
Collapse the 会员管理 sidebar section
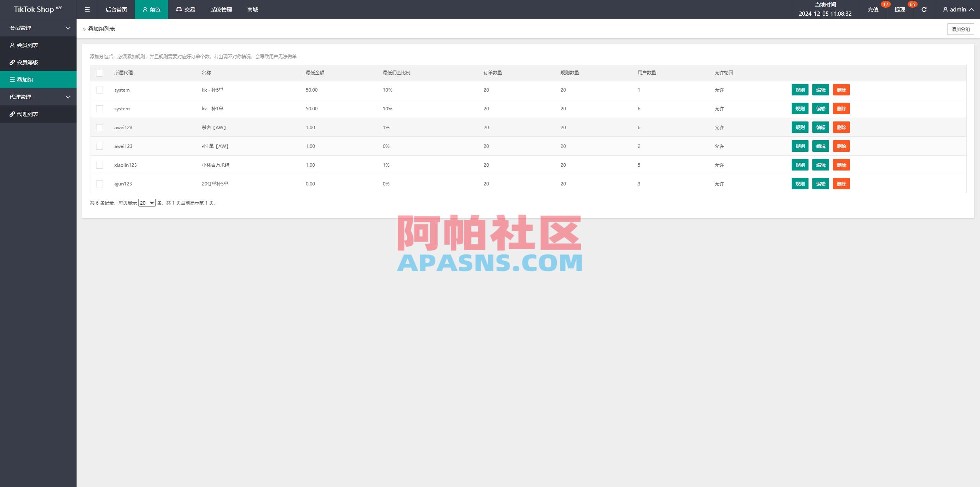[38, 28]
